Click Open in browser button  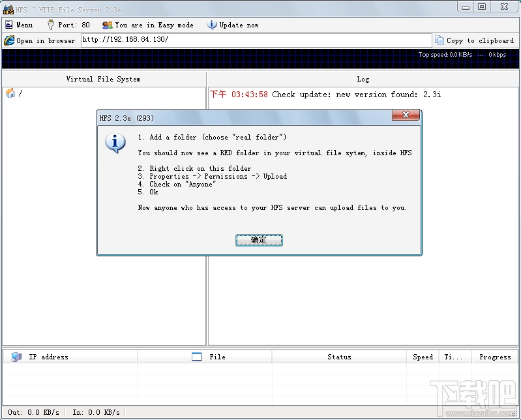click(x=40, y=40)
